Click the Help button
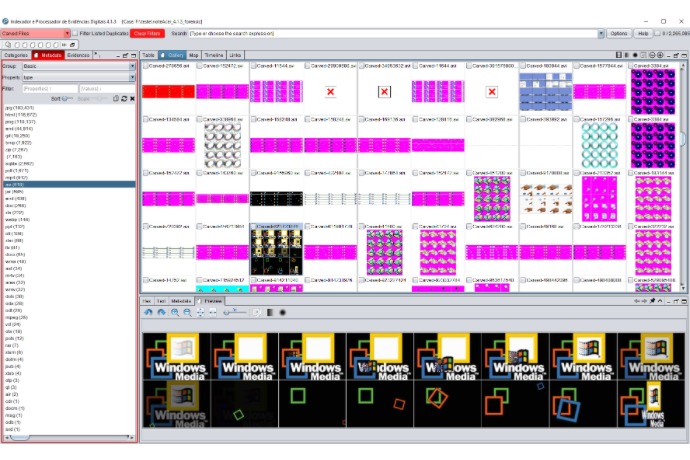The height and width of the screenshot is (460, 690). 643,33
